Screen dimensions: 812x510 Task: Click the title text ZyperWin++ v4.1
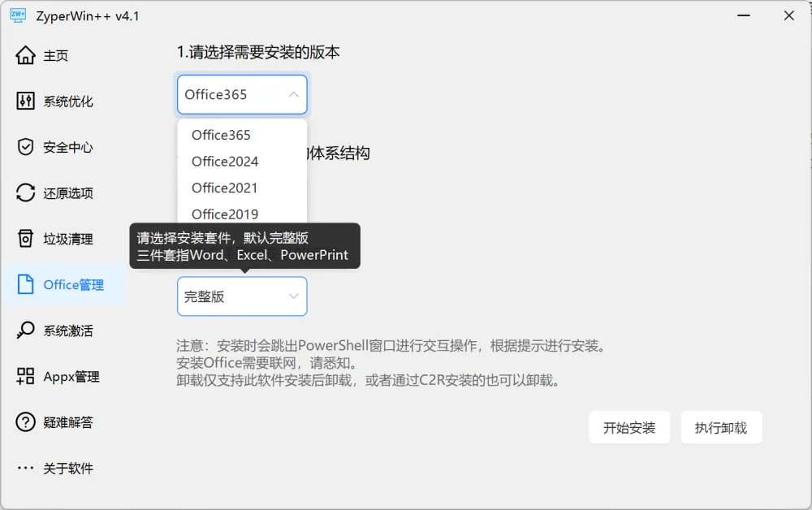[x=88, y=16]
